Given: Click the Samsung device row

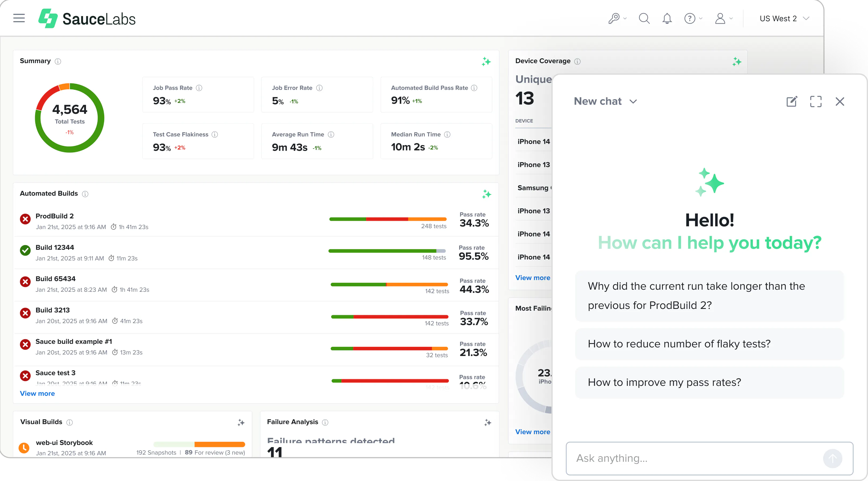Looking at the screenshot, I should pyautogui.click(x=534, y=188).
